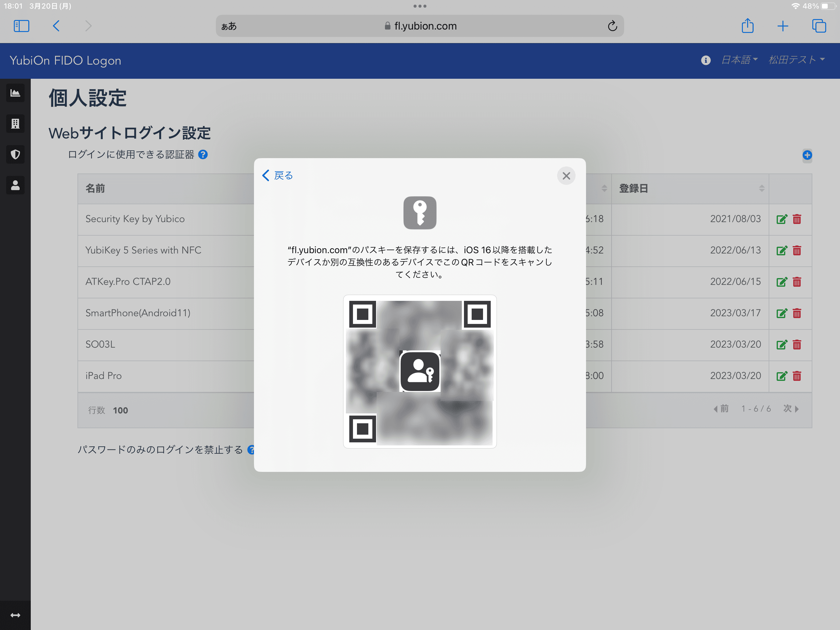The width and height of the screenshot is (840, 630).
Task: Delete the Security Key by Yubico row
Action: point(797,219)
